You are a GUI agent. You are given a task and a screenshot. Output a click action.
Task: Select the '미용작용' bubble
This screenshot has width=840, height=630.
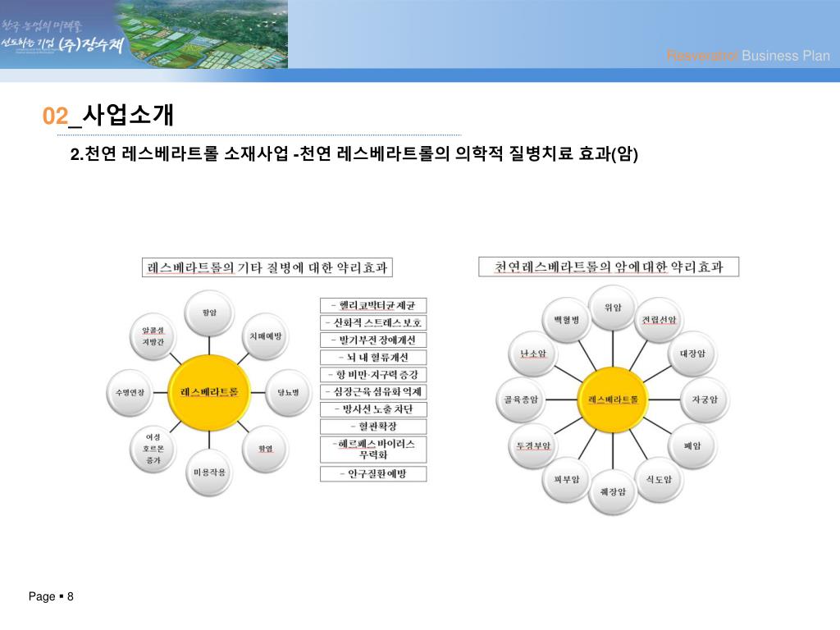coord(209,472)
